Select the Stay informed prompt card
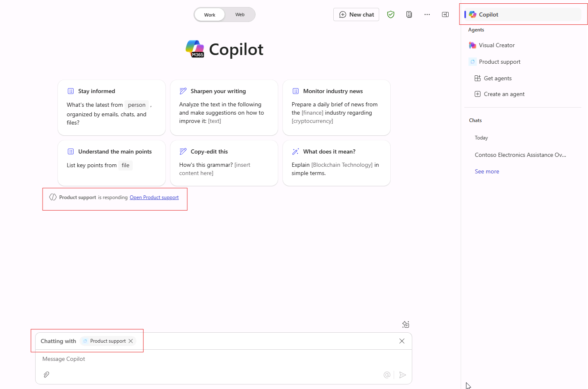 coord(112,108)
